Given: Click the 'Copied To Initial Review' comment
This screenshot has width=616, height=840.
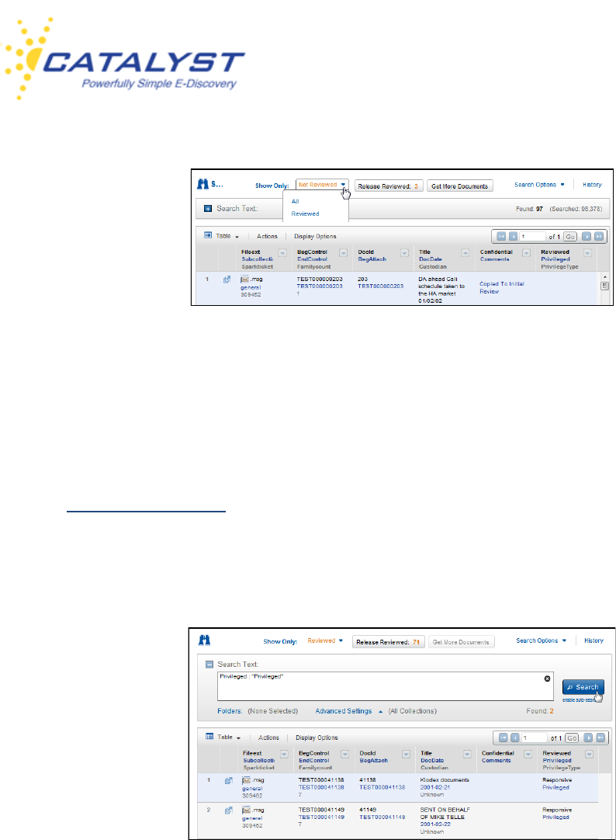Looking at the screenshot, I should point(501,288).
